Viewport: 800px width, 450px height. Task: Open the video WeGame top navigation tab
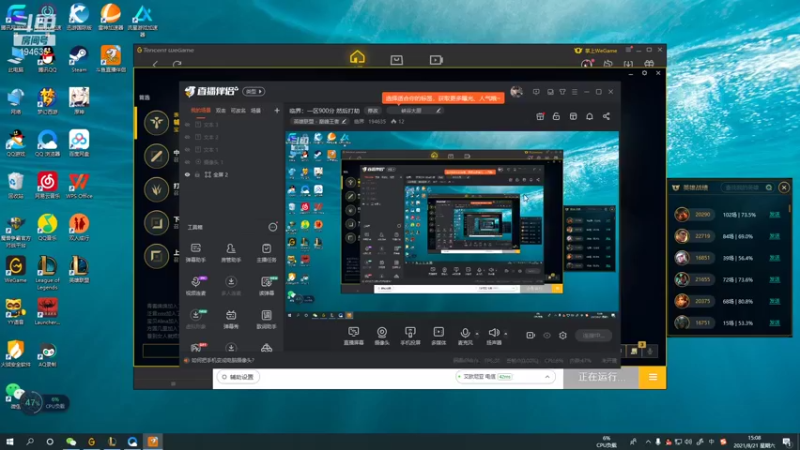pos(436,60)
